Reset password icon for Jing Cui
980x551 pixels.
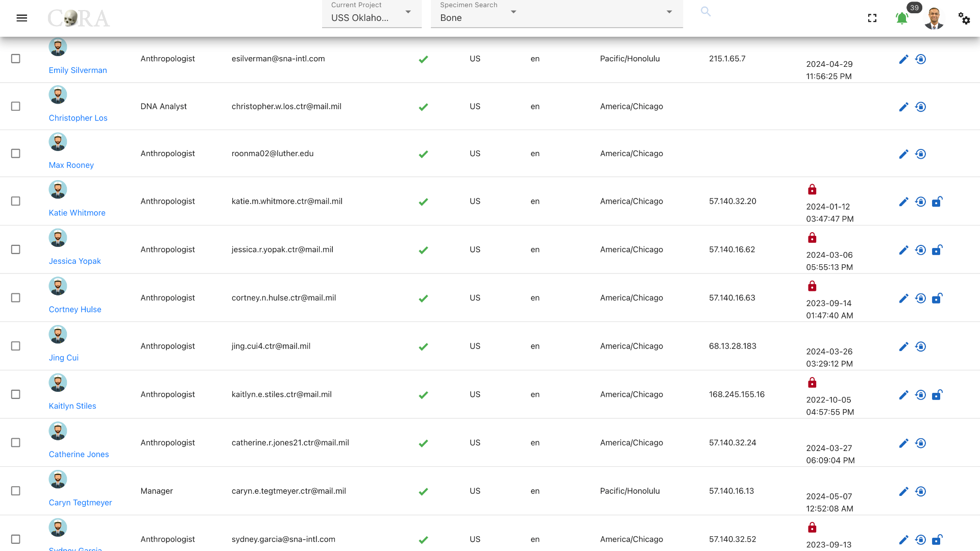pyautogui.click(x=920, y=346)
